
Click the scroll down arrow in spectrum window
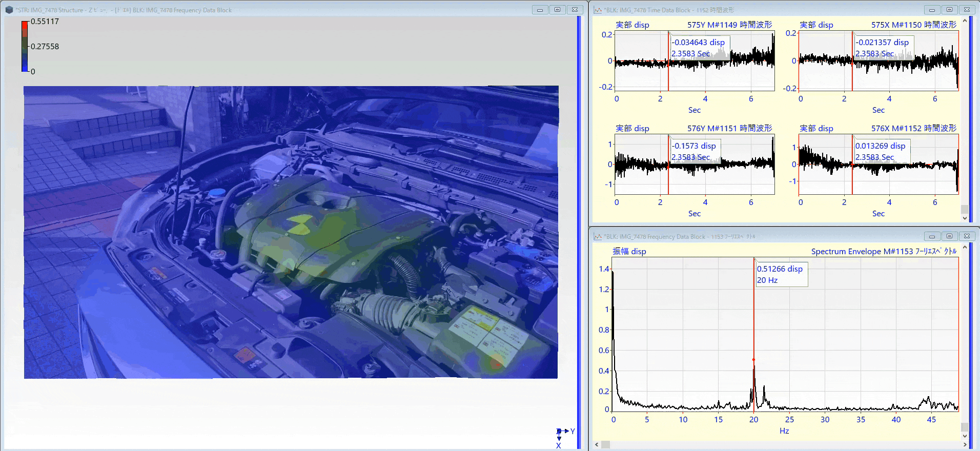pyautogui.click(x=965, y=436)
